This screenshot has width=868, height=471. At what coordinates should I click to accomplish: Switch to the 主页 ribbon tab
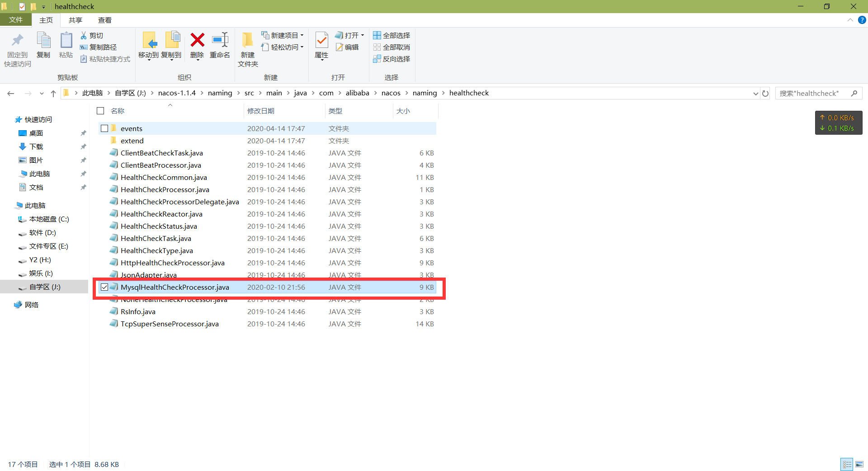[x=46, y=20]
